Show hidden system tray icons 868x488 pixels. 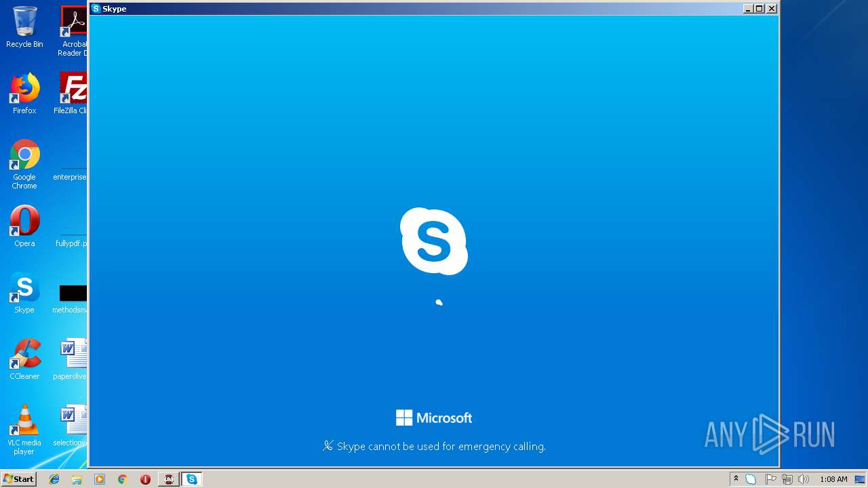pyautogui.click(x=736, y=479)
